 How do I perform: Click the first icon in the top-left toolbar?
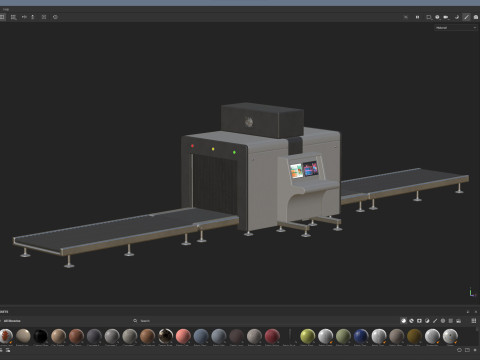point(2,17)
